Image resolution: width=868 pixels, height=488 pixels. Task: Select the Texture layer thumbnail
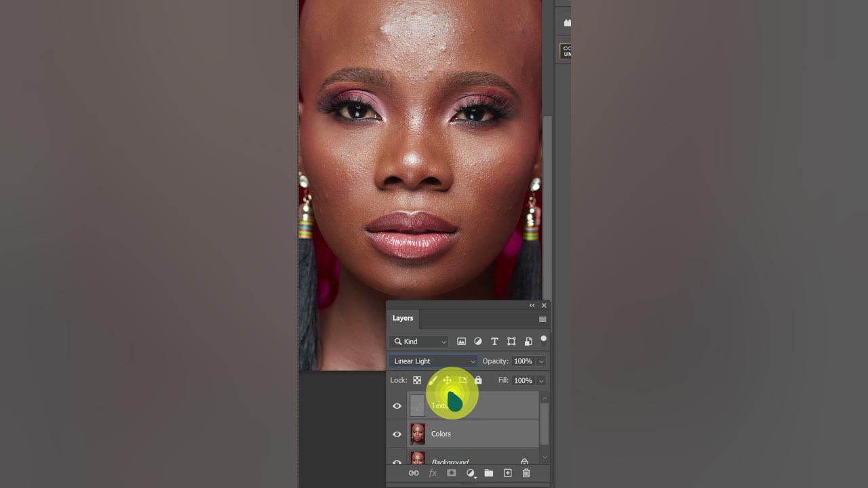418,406
